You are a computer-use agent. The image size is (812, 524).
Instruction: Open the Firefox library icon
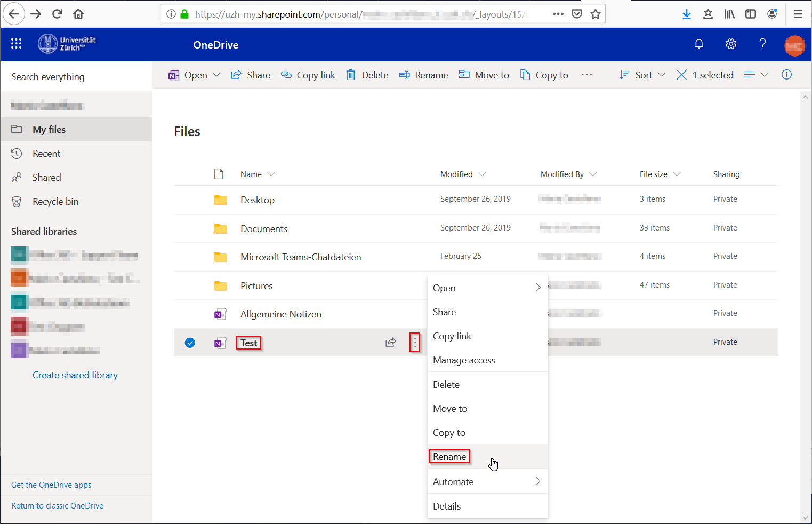pyautogui.click(x=729, y=14)
